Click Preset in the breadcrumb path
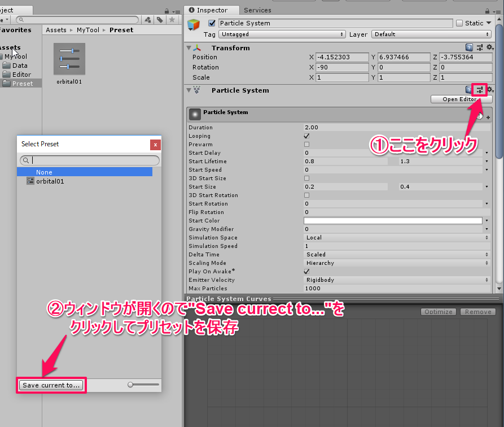Viewport: 504px width, 427px height. point(121,30)
